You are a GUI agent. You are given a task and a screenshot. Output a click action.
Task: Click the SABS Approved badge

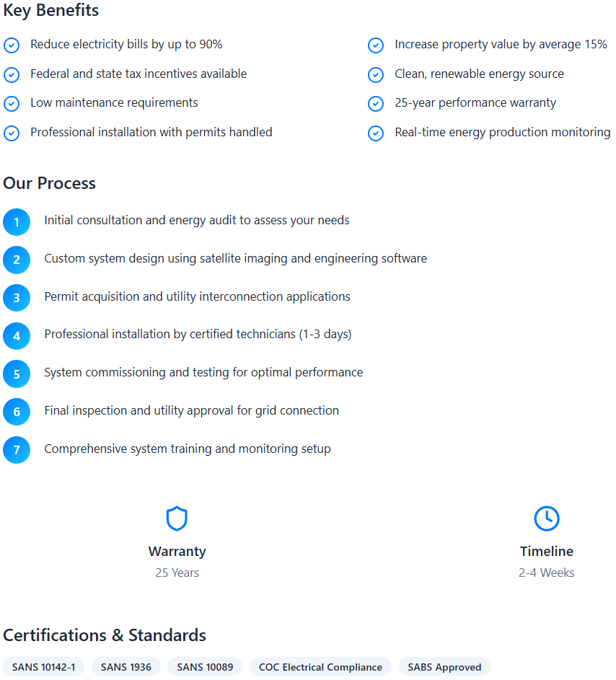444,666
